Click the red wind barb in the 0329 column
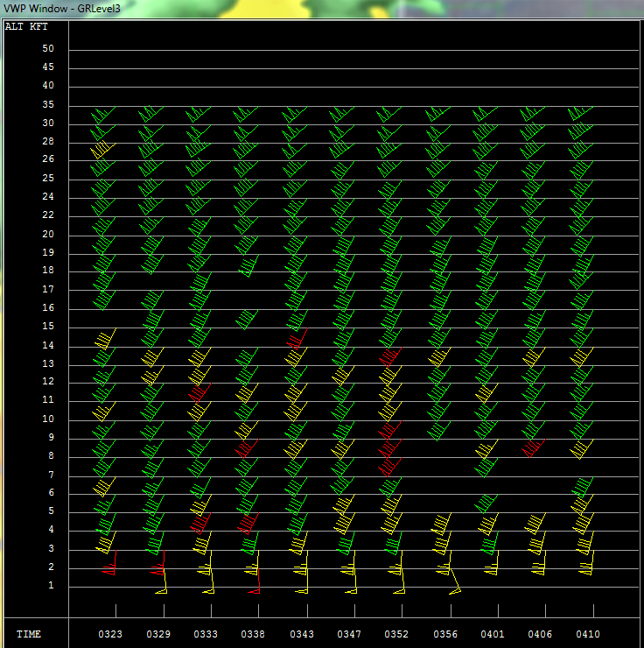Screen dimensions: 644x648 157,563
